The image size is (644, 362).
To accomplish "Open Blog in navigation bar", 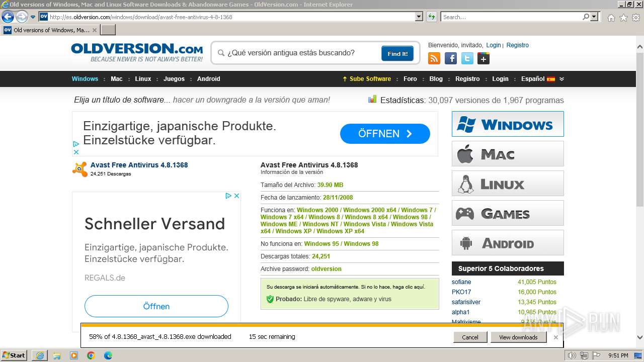I will [436, 79].
